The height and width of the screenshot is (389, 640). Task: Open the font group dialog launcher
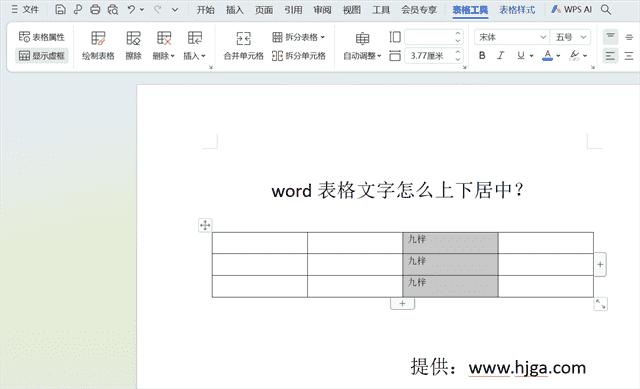(x=593, y=67)
